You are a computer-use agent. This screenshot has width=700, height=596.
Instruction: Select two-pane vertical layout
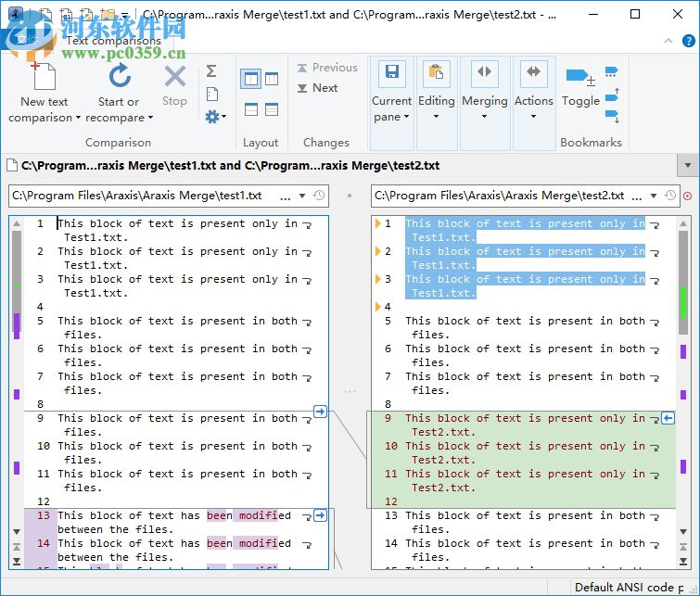click(x=249, y=79)
